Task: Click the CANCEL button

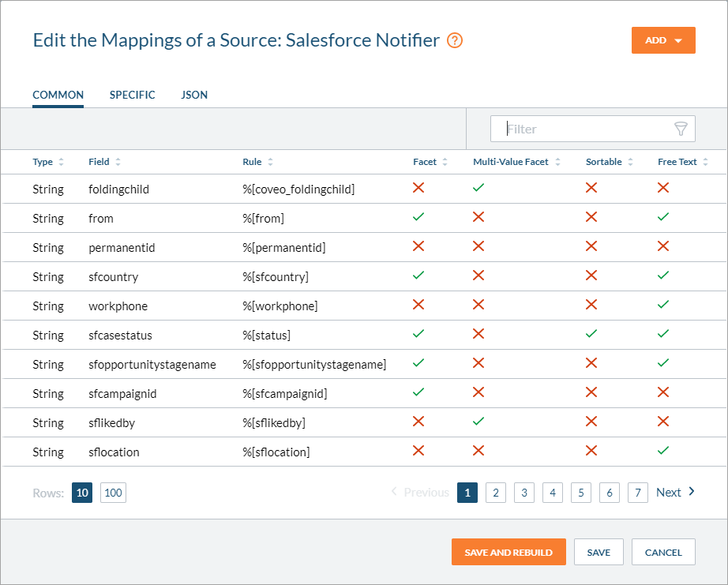Action: tap(663, 552)
